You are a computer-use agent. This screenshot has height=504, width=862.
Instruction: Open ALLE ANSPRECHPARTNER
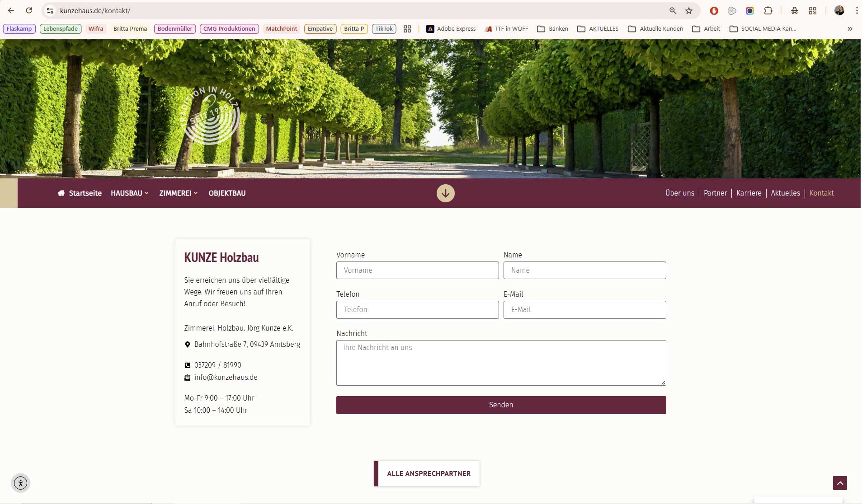(x=428, y=474)
